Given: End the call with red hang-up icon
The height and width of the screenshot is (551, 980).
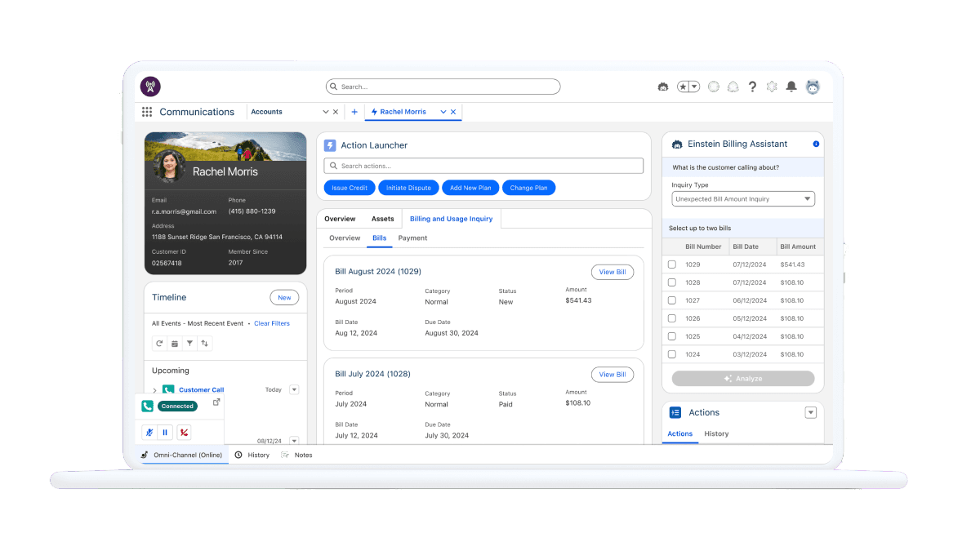Looking at the screenshot, I should pos(185,433).
